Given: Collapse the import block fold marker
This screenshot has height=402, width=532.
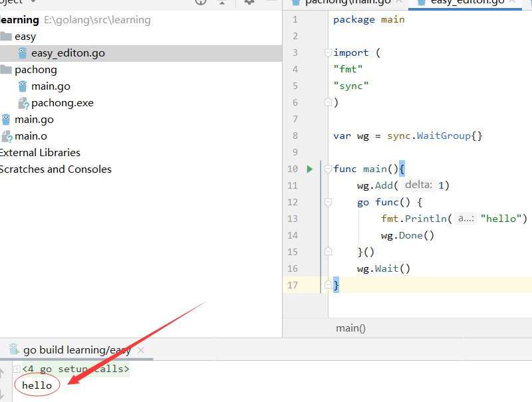Looking at the screenshot, I should tap(327, 52).
